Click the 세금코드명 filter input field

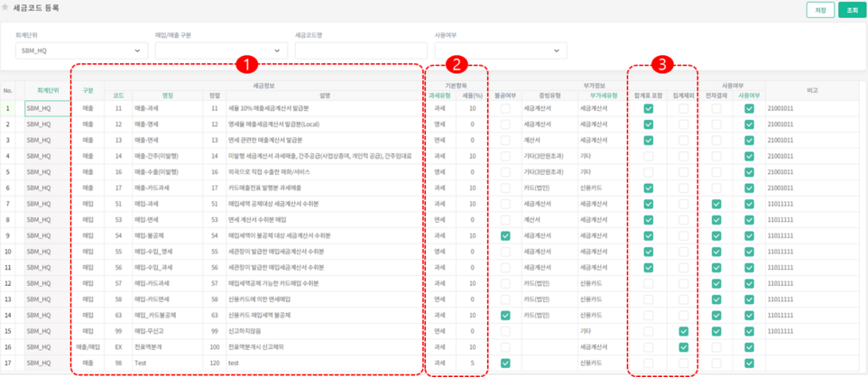click(x=360, y=51)
